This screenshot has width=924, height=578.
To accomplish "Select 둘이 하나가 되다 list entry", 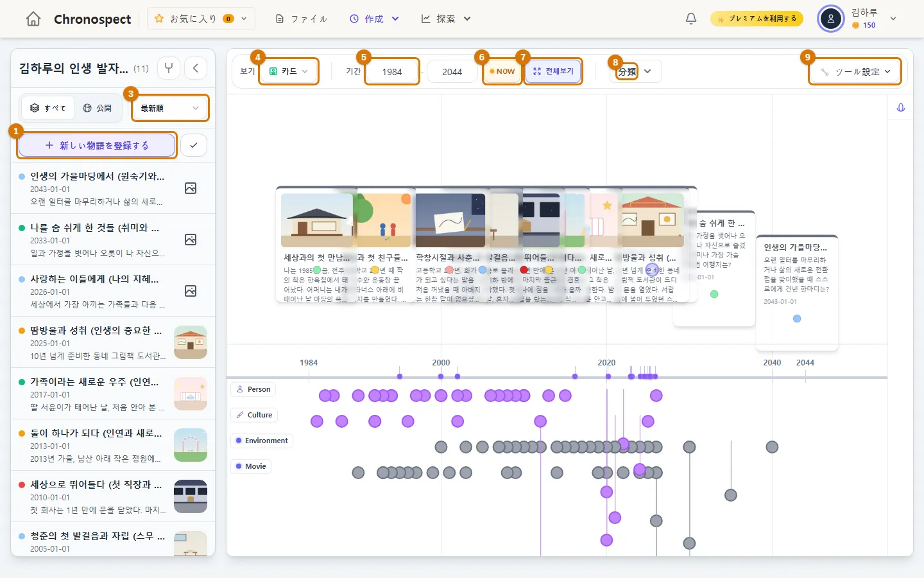I will coord(113,445).
